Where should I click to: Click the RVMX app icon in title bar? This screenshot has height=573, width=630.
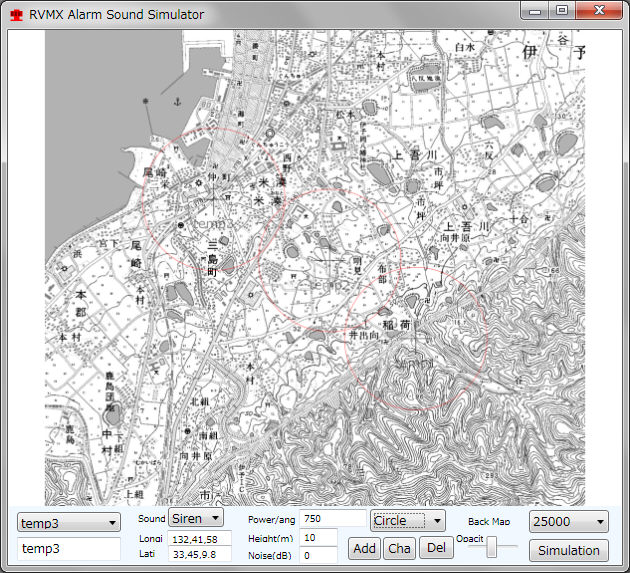coord(16,15)
